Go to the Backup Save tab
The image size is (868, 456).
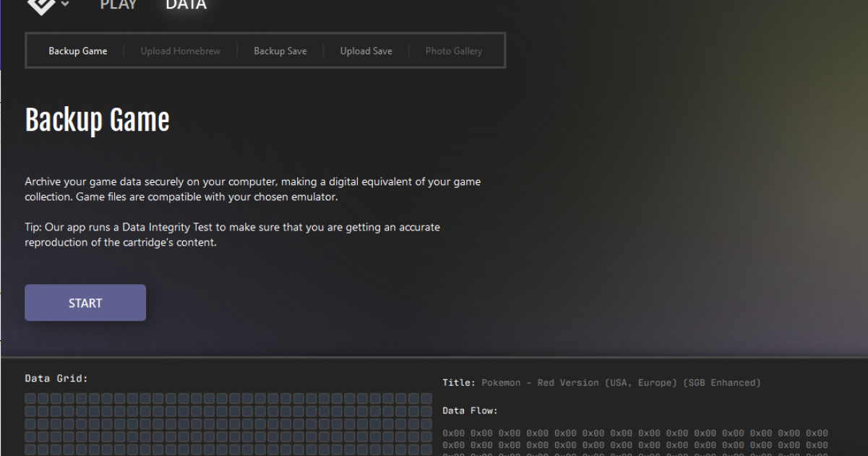click(280, 51)
